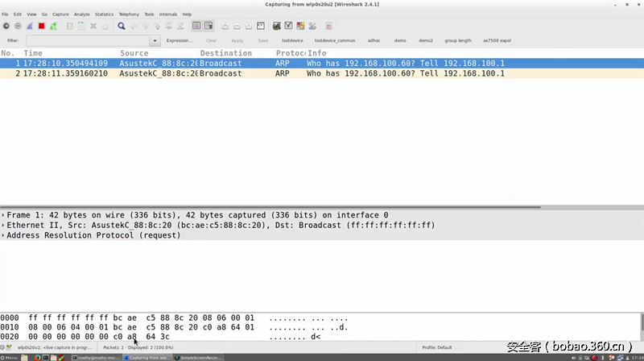Open the Edit menu

[x=17, y=14]
